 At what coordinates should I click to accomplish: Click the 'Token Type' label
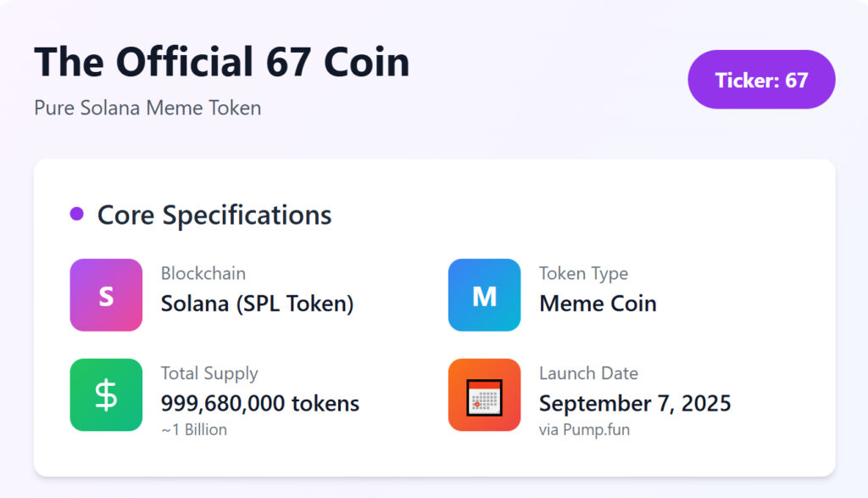(x=583, y=273)
